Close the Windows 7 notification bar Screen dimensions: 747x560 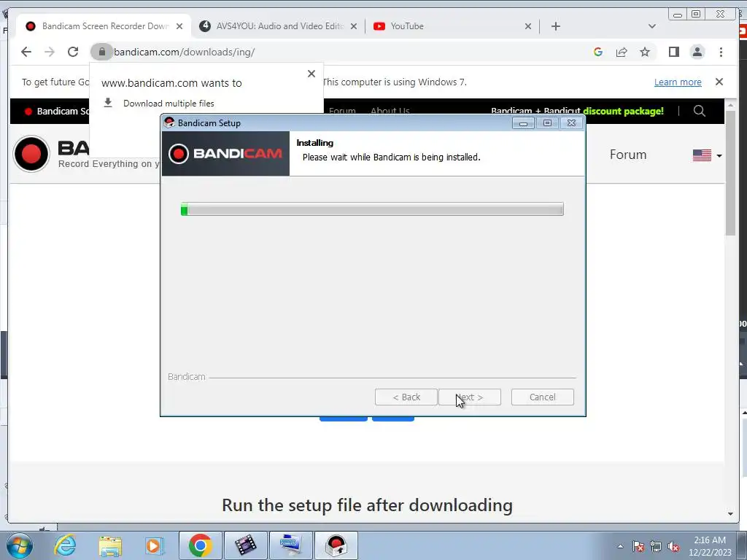(x=719, y=82)
